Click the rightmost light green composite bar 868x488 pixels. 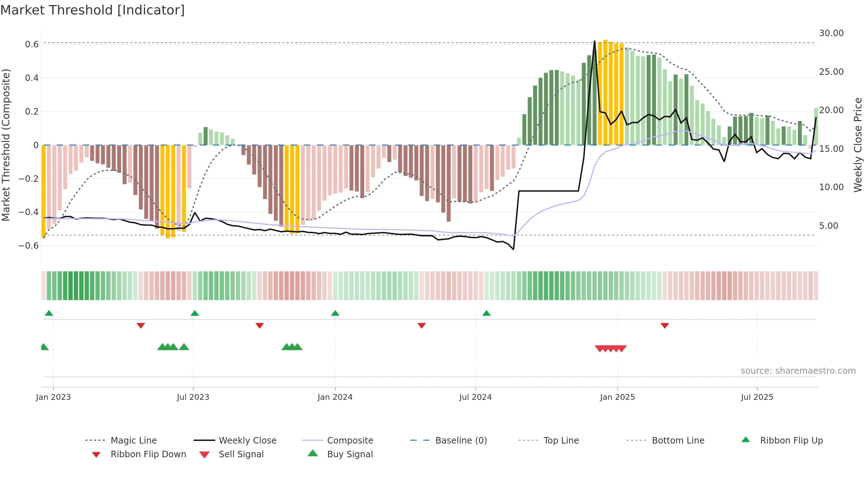click(x=816, y=127)
